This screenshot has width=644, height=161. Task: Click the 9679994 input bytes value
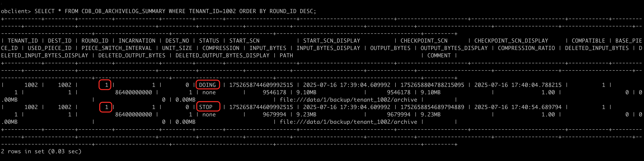coord(274,115)
